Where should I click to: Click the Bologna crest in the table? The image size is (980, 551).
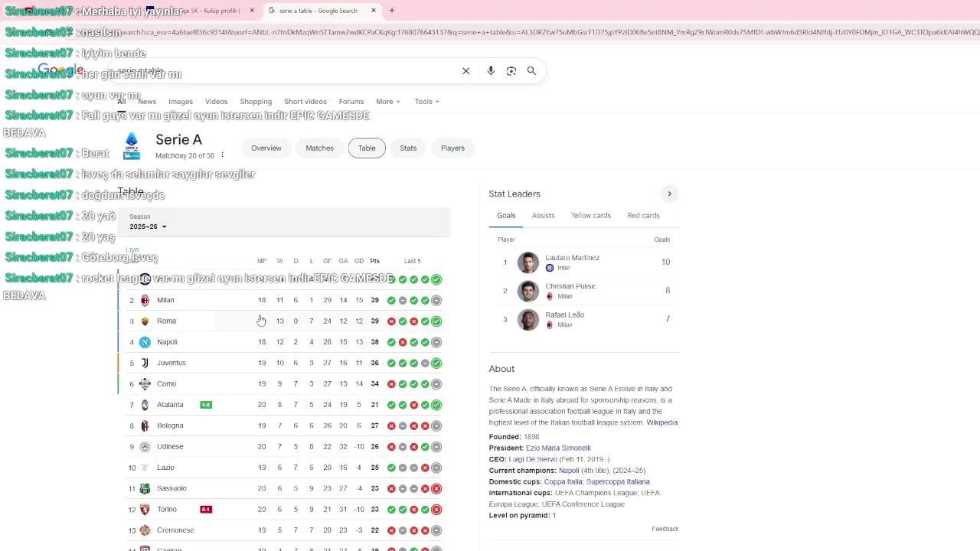click(x=145, y=425)
